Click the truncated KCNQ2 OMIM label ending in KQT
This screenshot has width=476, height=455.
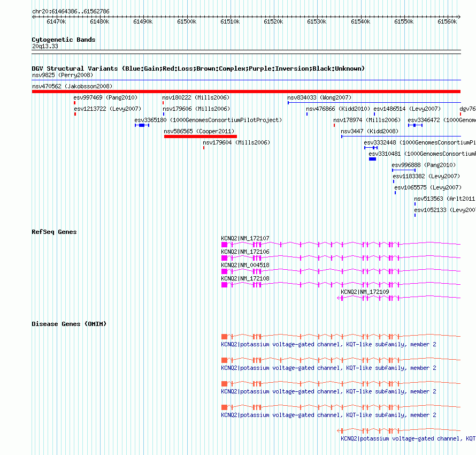click(408, 438)
